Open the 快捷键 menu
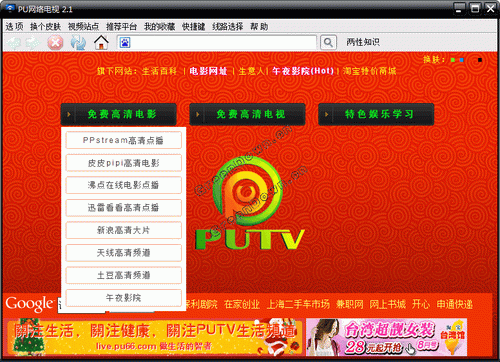Viewport: 500px width, 362px height. coord(193,27)
